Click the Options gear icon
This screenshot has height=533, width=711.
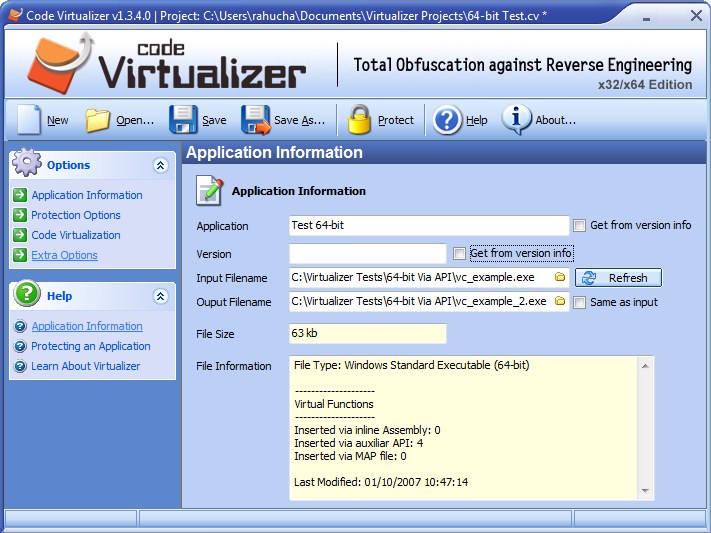tap(27, 162)
